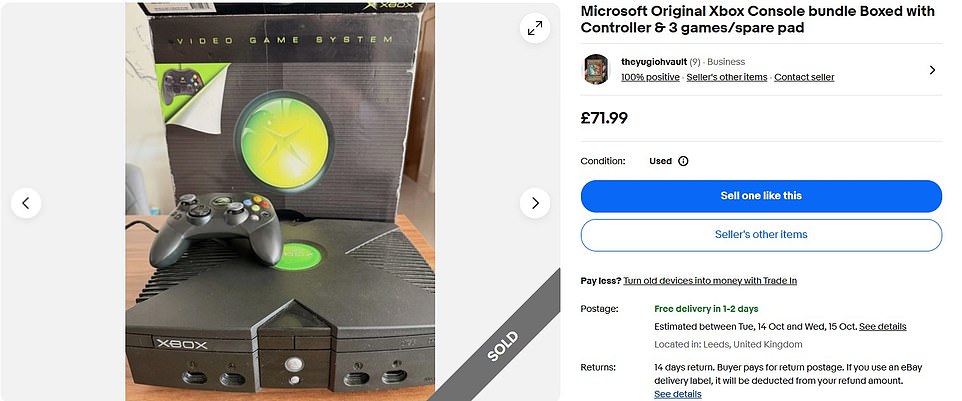The width and height of the screenshot is (962, 401).
Task: Expand seller details with the right chevron
Action: pos(932,70)
